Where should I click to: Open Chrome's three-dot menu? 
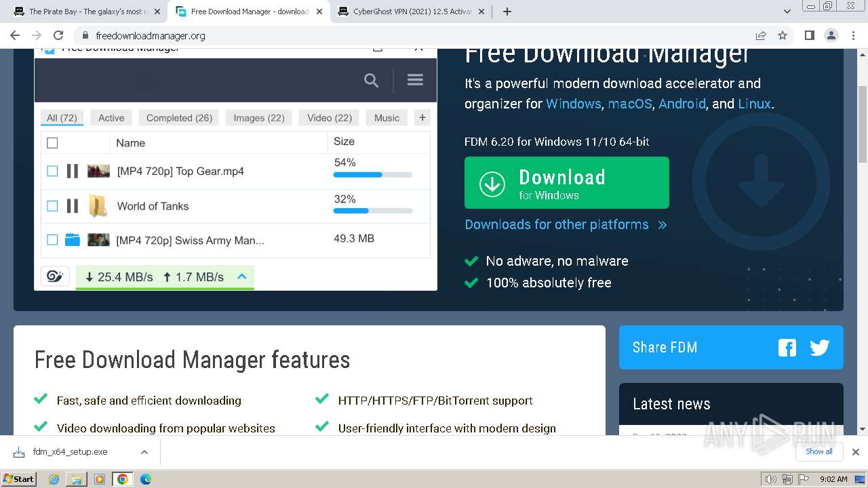pyautogui.click(x=852, y=35)
